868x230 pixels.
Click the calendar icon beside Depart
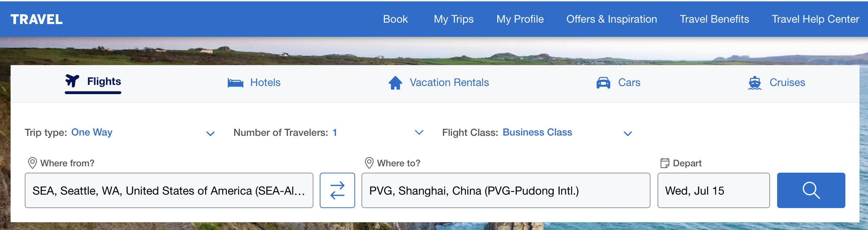pyautogui.click(x=665, y=163)
